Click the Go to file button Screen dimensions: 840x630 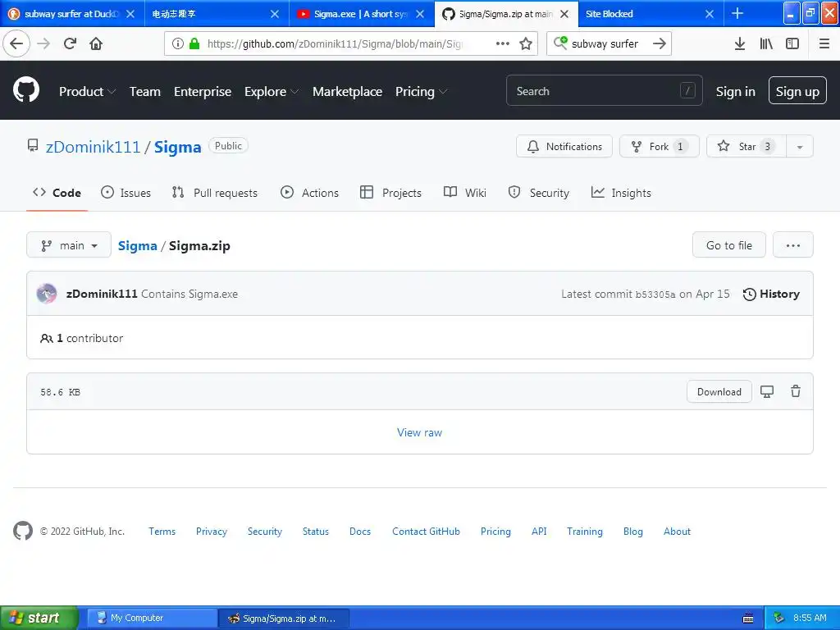click(x=728, y=244)
